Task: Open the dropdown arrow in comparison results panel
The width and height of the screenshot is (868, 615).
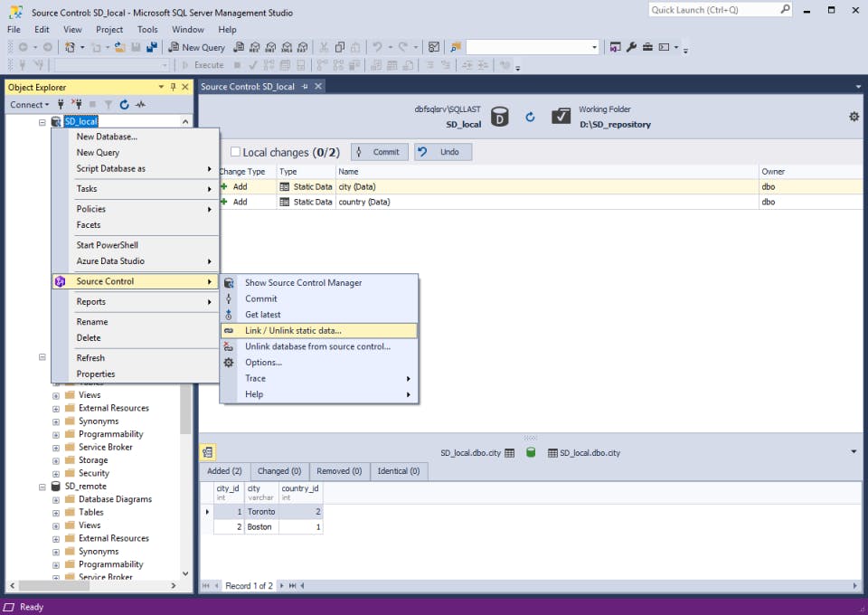Action: tap(853, 452)
